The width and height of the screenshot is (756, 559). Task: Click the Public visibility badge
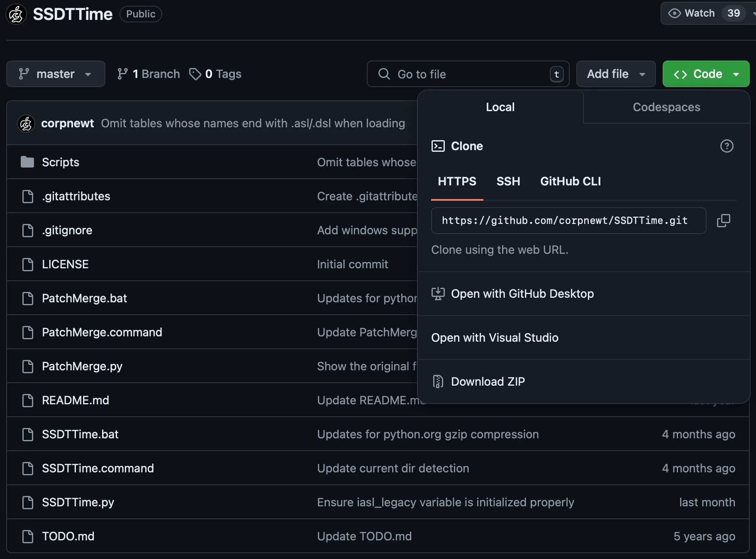coord(141,14)
